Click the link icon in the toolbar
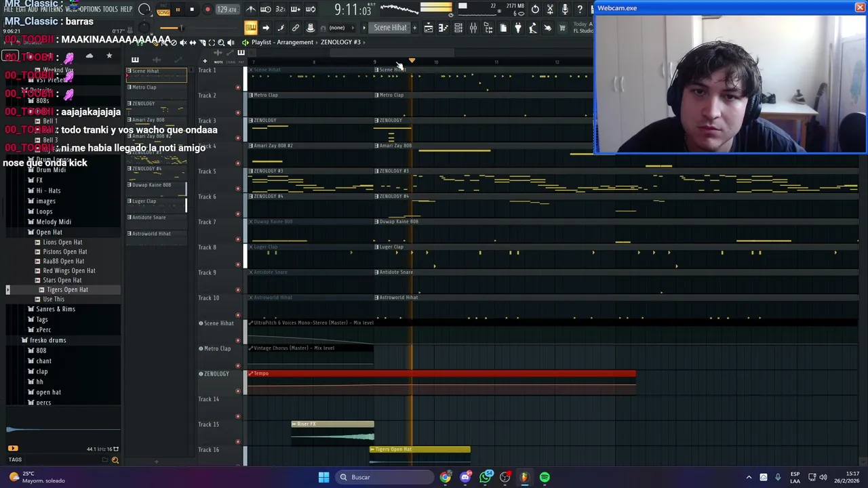This screenshot has width=868, height=488. point(296,28)
